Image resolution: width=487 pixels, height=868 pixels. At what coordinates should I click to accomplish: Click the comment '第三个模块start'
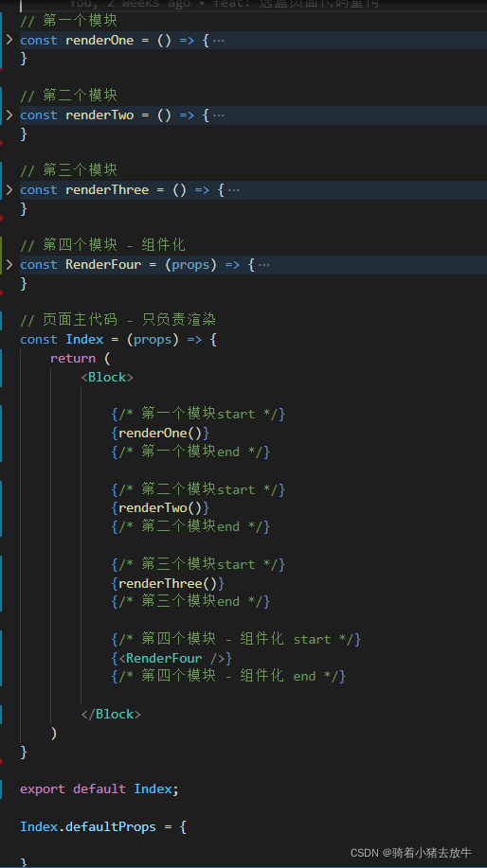(198, 564)
